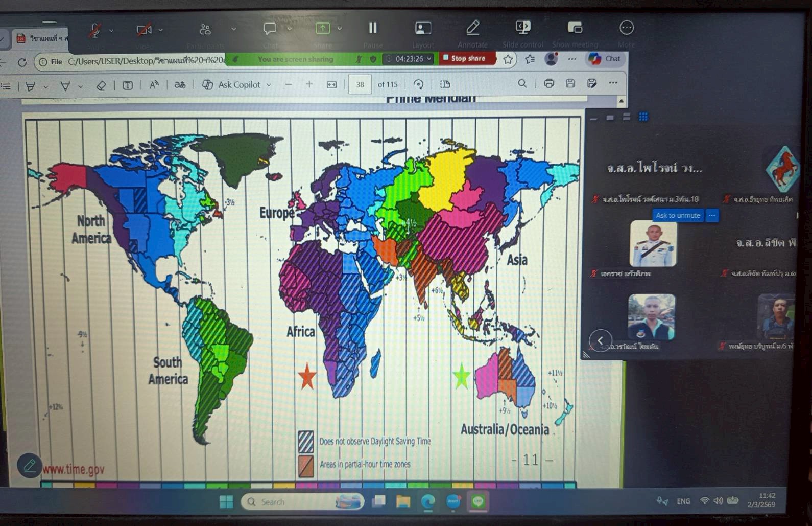Open the Participants panel icon
Image resolution: width=812 pixels, height=526 pixels.
(x=205, y=30)
